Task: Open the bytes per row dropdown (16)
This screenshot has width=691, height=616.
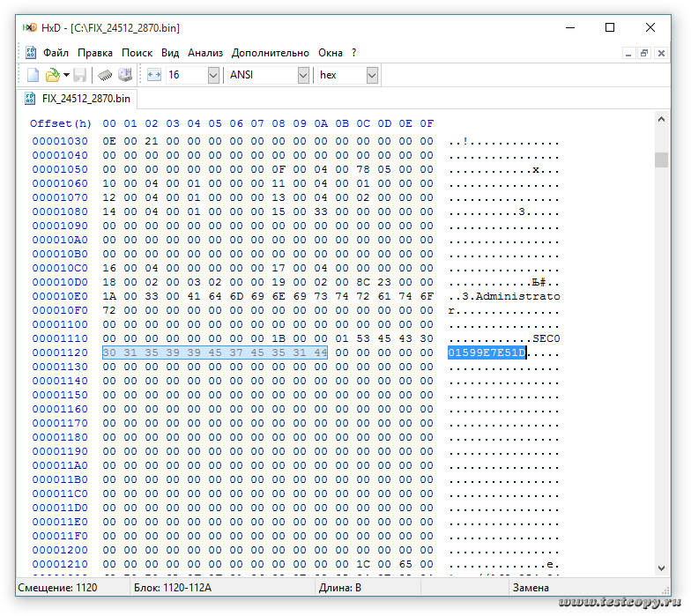Action: click(213, 76)
